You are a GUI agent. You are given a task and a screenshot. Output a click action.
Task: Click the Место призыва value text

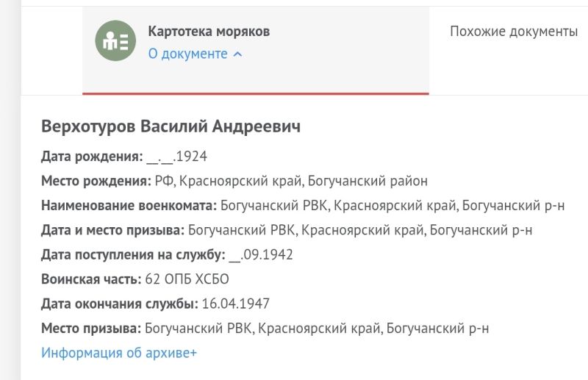tap(317, 329)
